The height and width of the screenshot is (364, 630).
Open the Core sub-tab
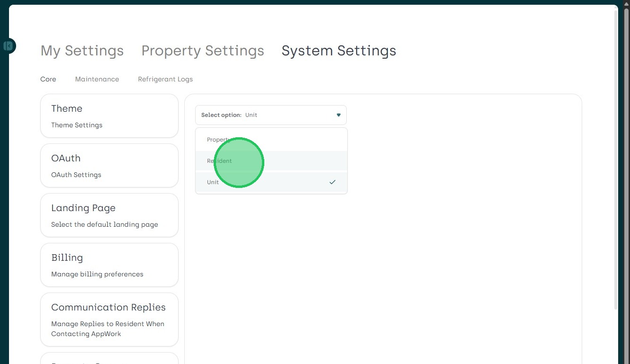(48, 79)
